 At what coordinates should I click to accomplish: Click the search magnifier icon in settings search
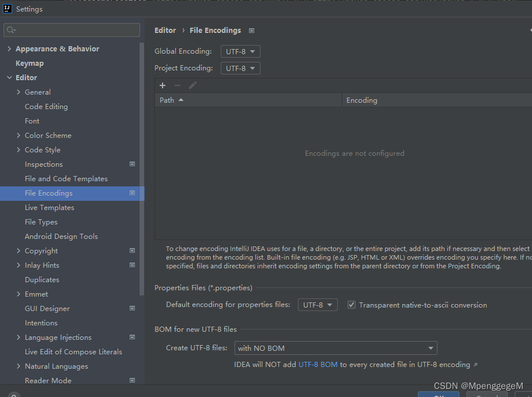coord(11,30)
